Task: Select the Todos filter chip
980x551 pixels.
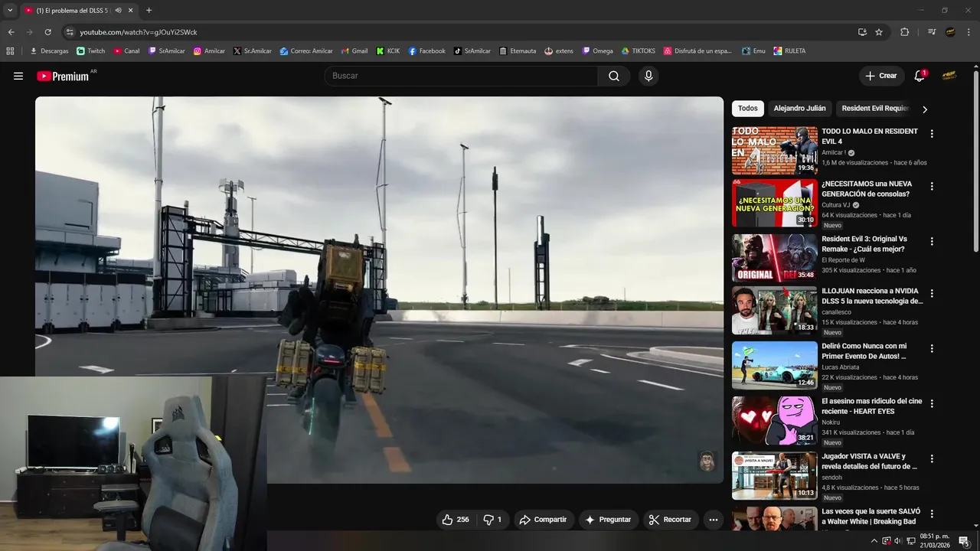Action: 748,109
